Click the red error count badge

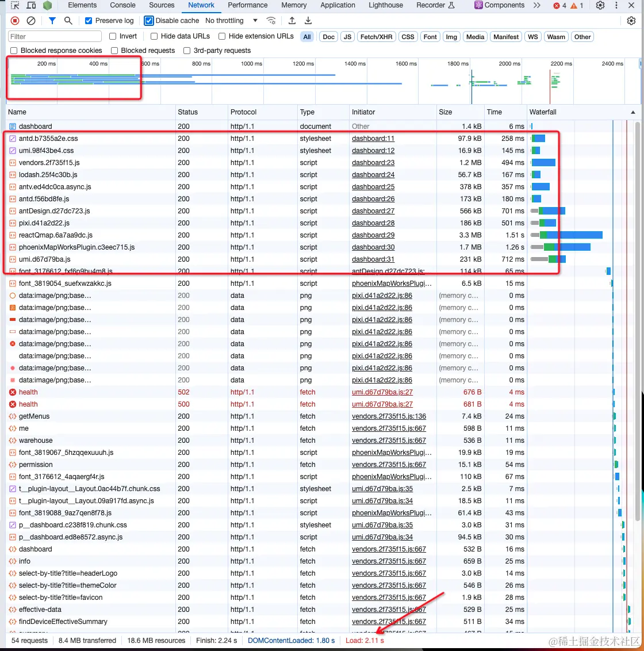pos(559,6)
